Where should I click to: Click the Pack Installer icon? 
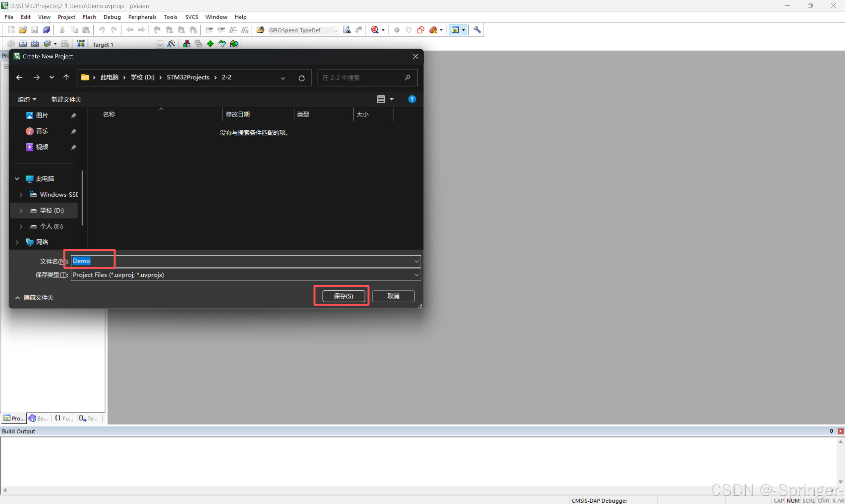click(x=234, y=44)
